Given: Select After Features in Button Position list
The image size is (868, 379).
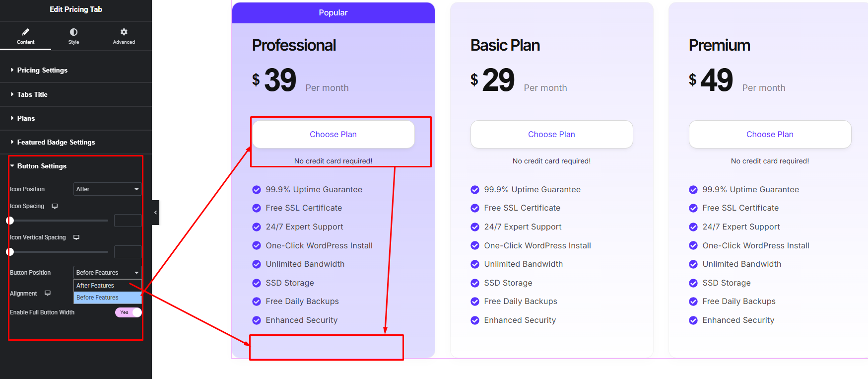Looking at the screenshot, I should (95, 286).
